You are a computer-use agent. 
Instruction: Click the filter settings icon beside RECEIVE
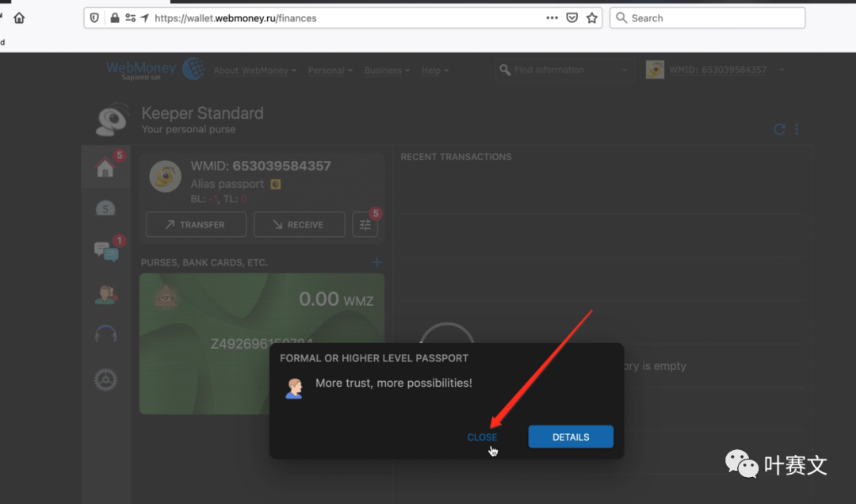[x=365, y=225]
